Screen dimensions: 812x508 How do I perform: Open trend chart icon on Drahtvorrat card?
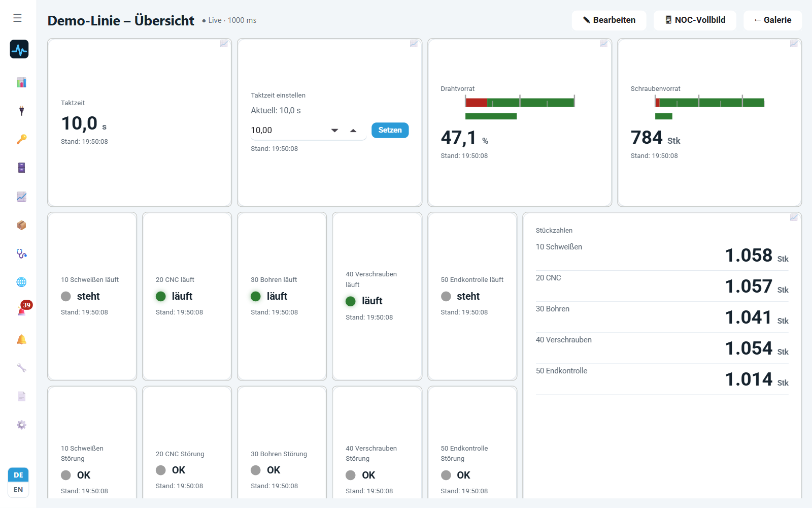(x=604, y=44)
